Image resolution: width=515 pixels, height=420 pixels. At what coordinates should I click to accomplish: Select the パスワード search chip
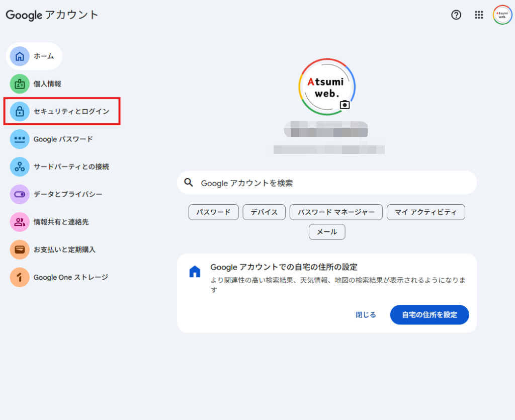click(x=213, y=212)
